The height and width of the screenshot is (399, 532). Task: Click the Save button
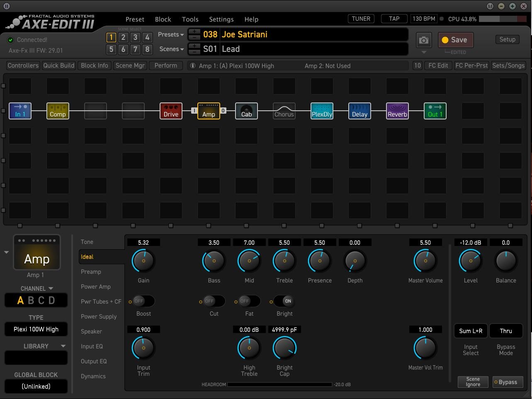(455, 40)
